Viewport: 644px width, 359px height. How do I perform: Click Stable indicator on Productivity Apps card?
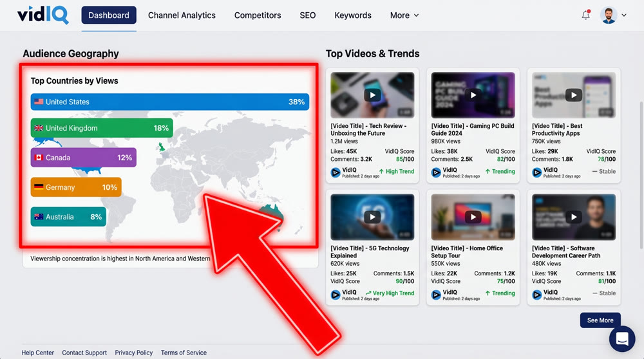(604, 172)
